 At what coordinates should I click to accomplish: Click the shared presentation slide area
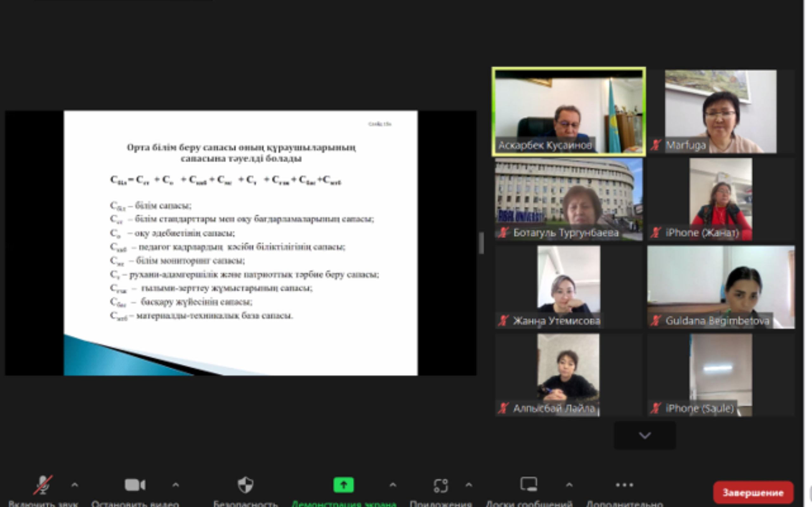coord(240,243)
